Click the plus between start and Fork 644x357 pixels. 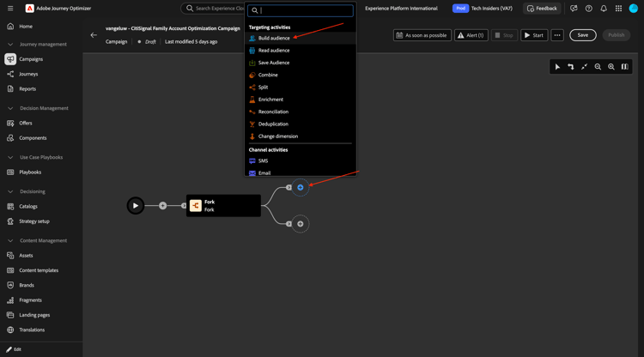coord(162,206)
